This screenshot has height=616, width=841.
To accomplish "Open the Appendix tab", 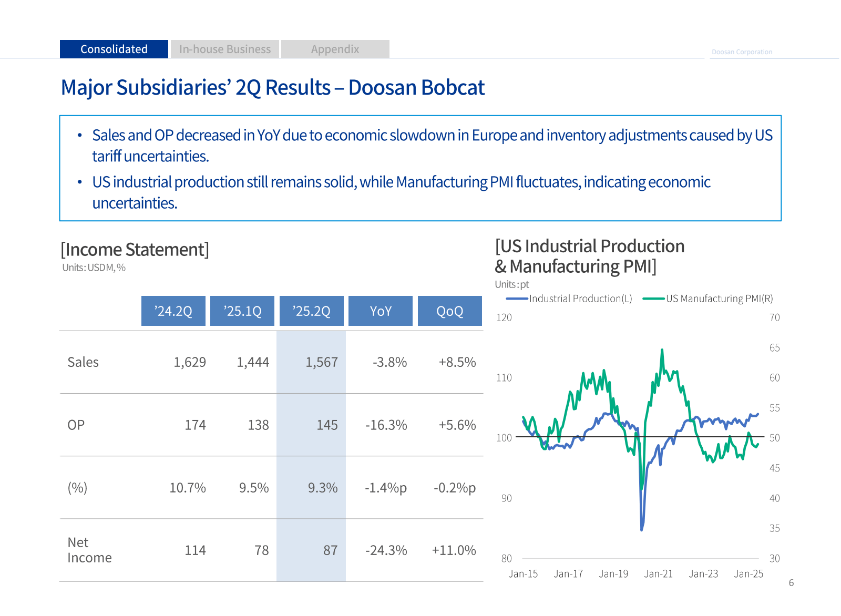I will pyautogui.click(x=335, y=49).
